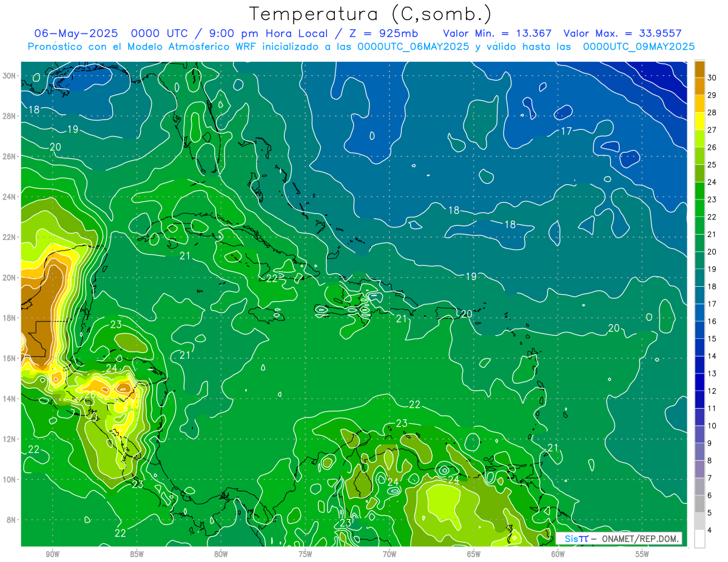This screenshot has height=562, width=728.
Task: Click colorbar scale value 27
Action: [712, 130]
